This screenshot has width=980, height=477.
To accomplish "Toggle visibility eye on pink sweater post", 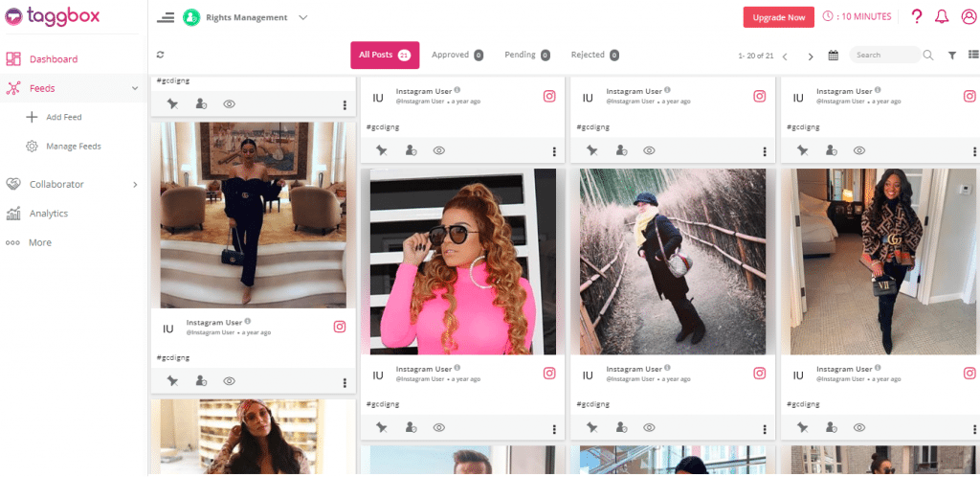I will [439, 427].
